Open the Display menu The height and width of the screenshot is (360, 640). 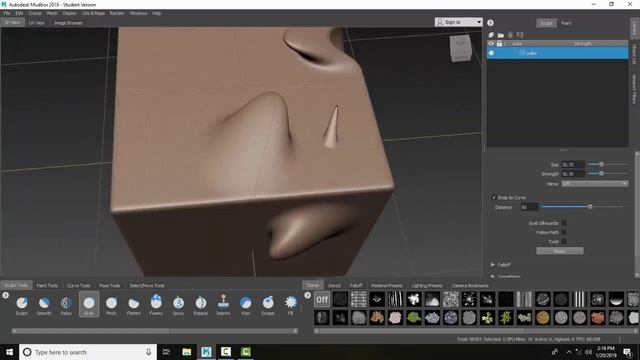pyautogui.click(x=69, y=13)
